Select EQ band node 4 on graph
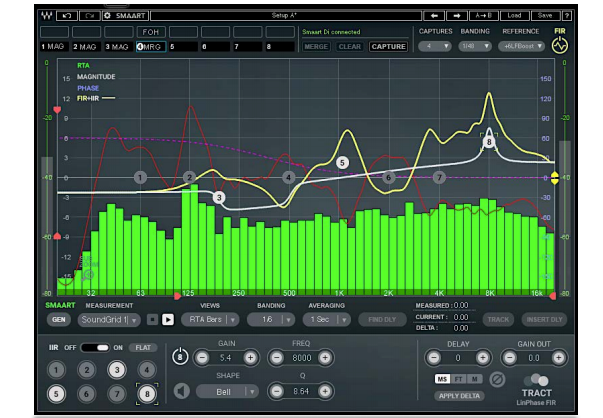The width and height of the screenshot is (603, 418). (x=288, y=177)
